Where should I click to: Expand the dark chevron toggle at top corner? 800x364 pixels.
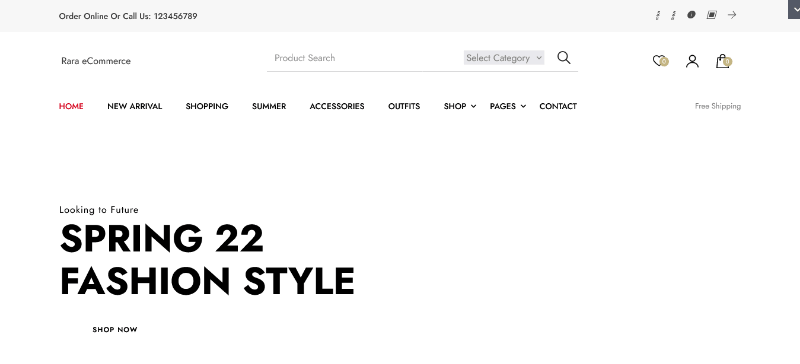794,9
